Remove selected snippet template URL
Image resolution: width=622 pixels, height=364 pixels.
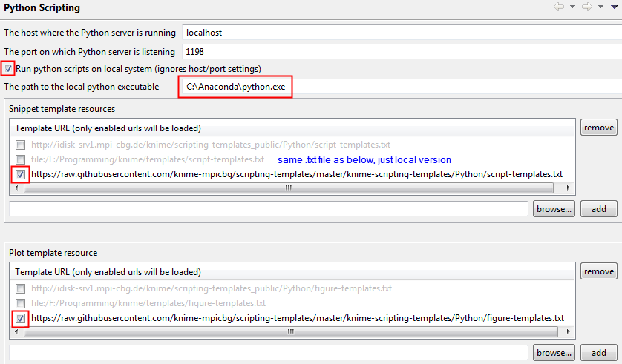coord(598,128)
